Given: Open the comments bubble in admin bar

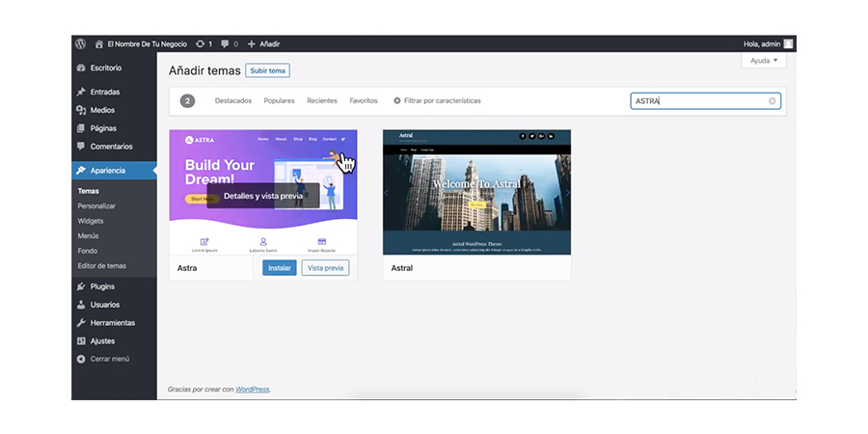Looking at the screenshot, I should (225, 43).
